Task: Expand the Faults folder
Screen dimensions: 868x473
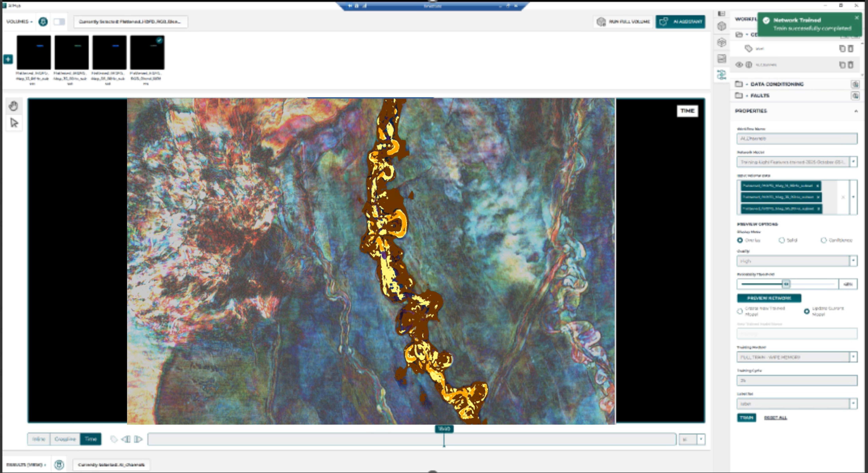Action: pyautogui.click(x=747, y=96)
